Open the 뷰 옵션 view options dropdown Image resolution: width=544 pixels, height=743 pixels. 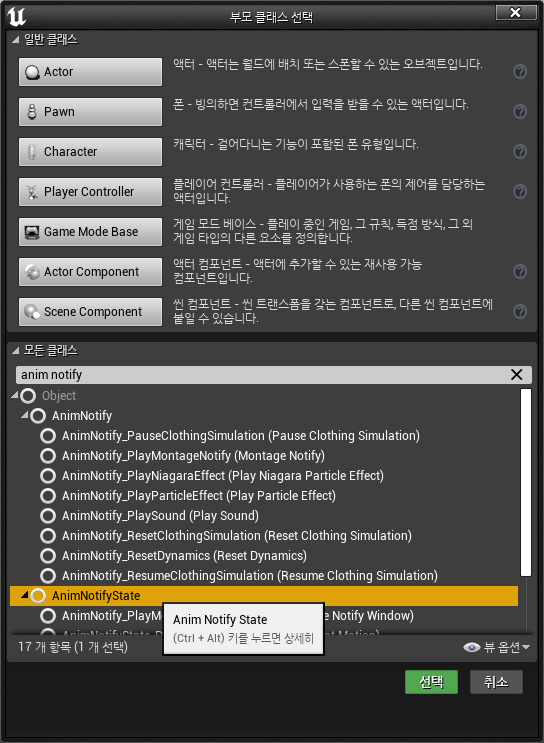pos(497,647)
